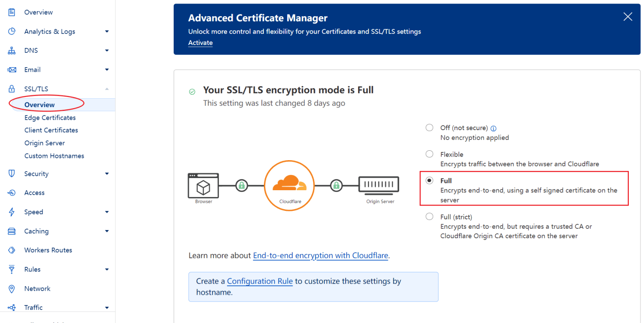The width and height of the screenshot is (644, 323).
Task: Open Workers Routes menu label
Action: (48, 250)
